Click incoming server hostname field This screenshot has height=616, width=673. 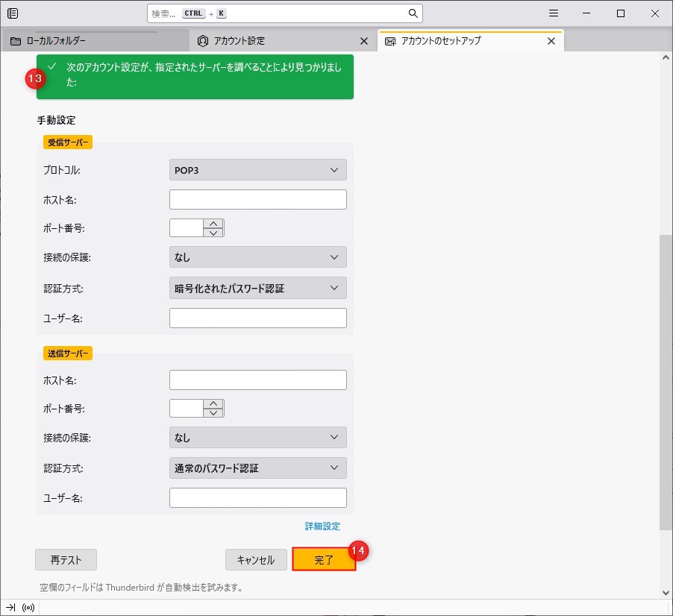258,199
